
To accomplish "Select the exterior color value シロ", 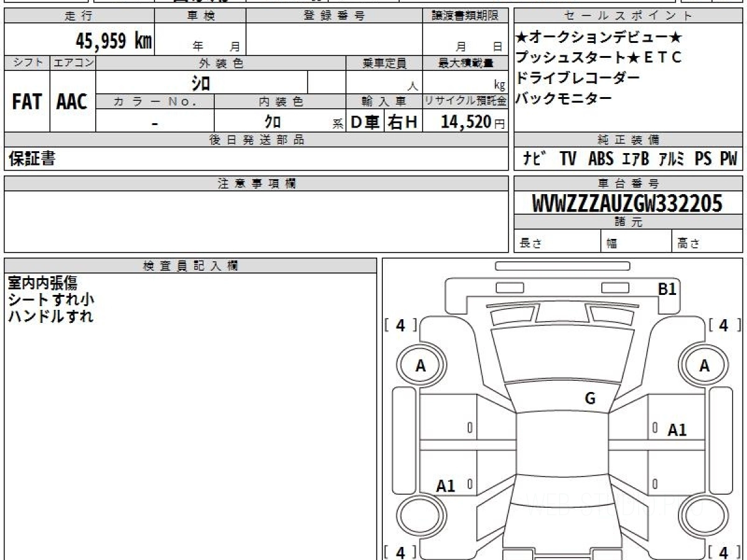I will coord(200,82).
